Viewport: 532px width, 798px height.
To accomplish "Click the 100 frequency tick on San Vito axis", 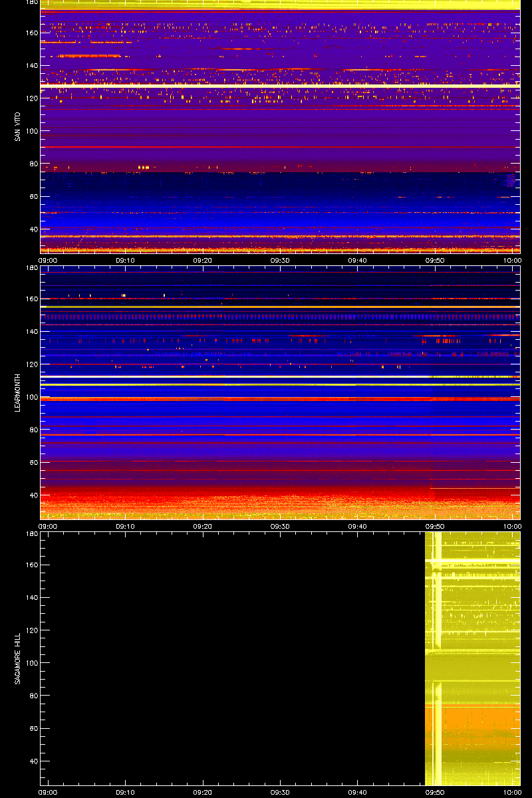I will click(x=31, y=131).
